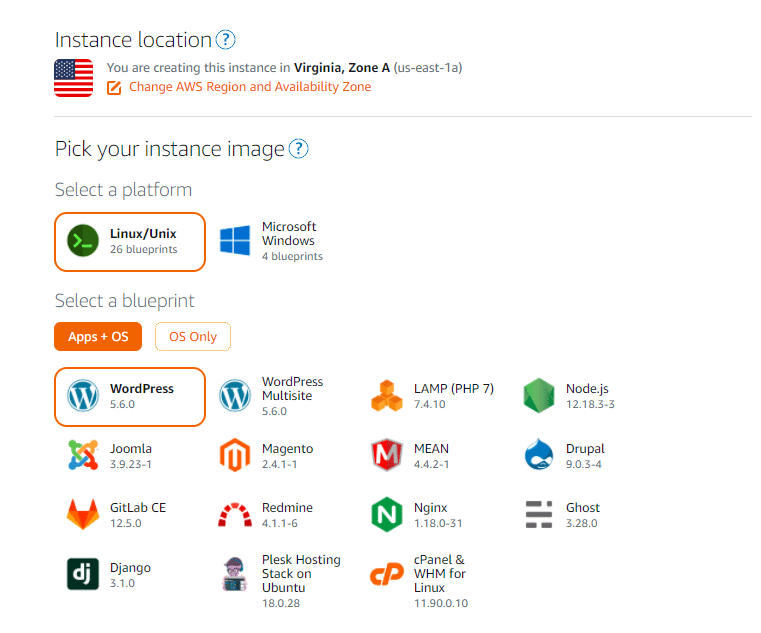Click the Django name text
This screenshot has height=633, width=761.
(131, 568)
